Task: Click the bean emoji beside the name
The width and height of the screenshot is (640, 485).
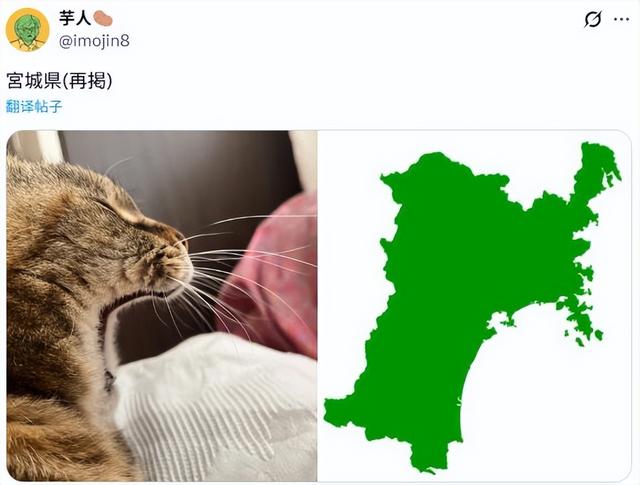Action: [103, 18]
